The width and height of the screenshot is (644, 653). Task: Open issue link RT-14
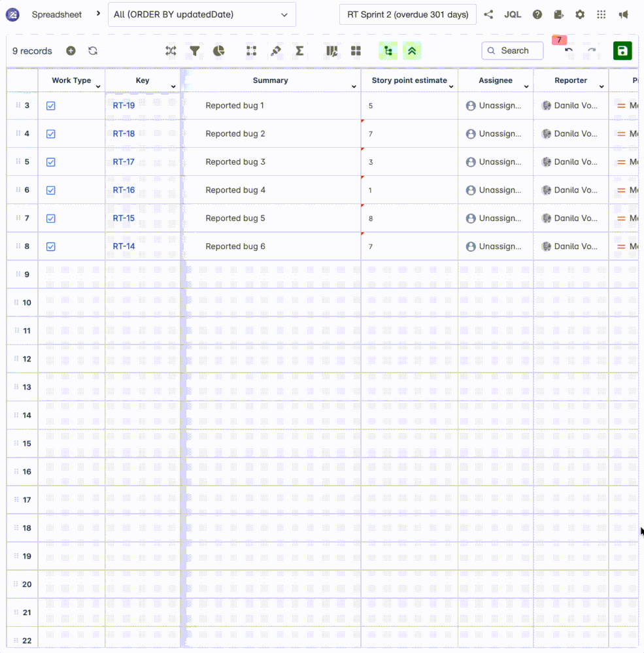pyautogui.click(x=124, y=246)
